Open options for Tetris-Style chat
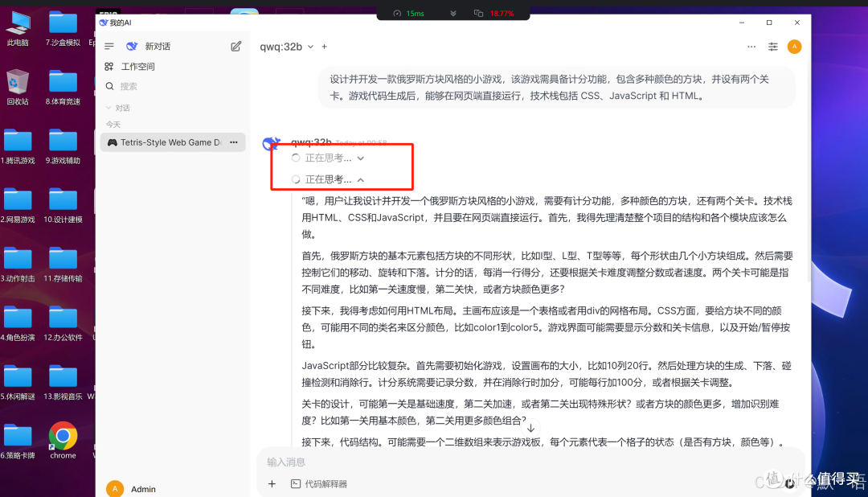The image size is (868, 497). point(234,142)
